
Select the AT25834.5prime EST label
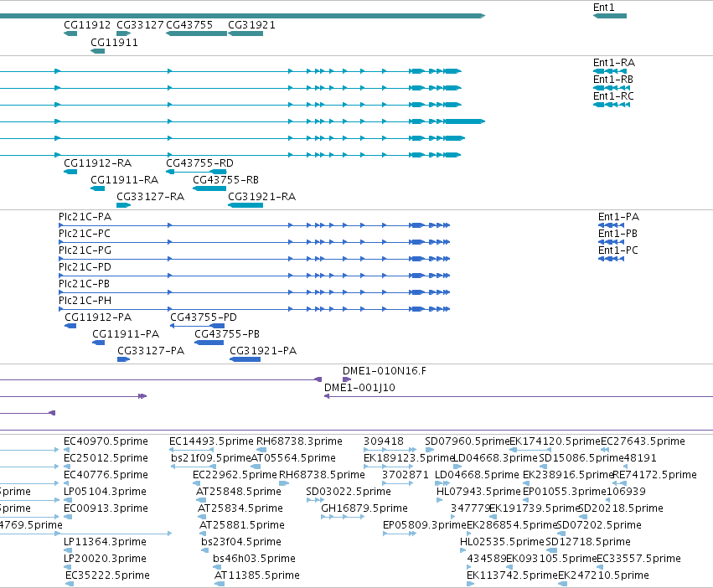point(240,509)
